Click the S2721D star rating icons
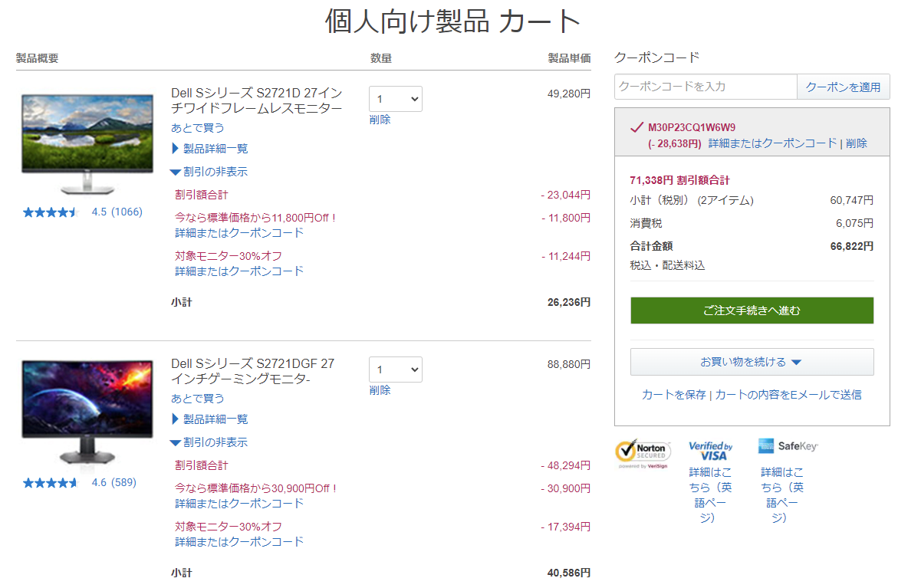The height and width of the screenshot is (588, 898). coord(51,212)
